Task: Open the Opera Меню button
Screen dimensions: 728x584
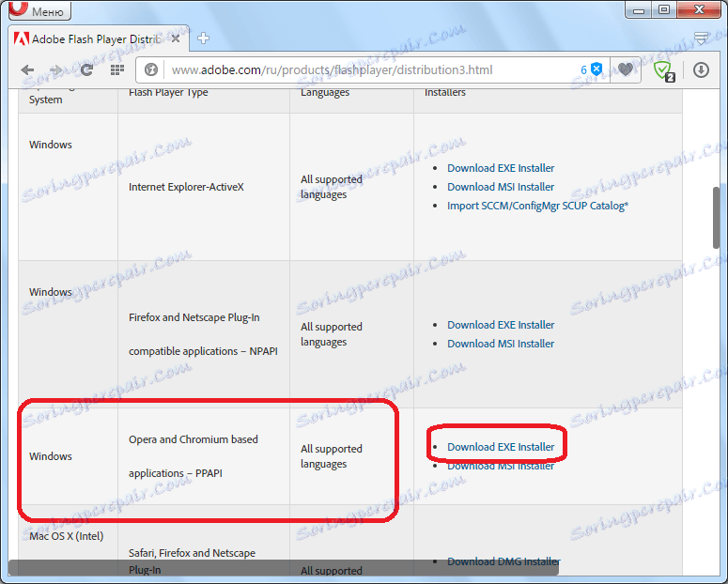Action: [x=39, y=10]
